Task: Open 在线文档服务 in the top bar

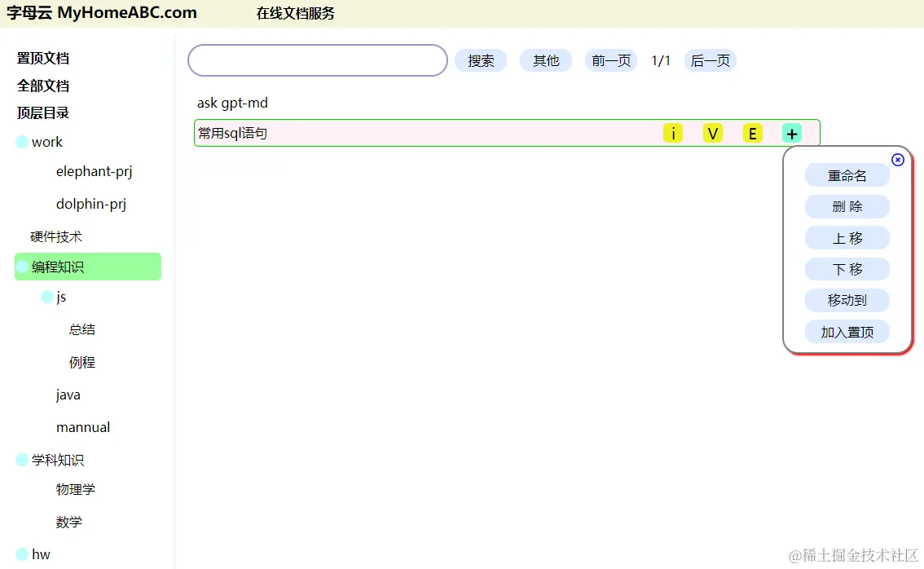Action: (x=295, y=13)
